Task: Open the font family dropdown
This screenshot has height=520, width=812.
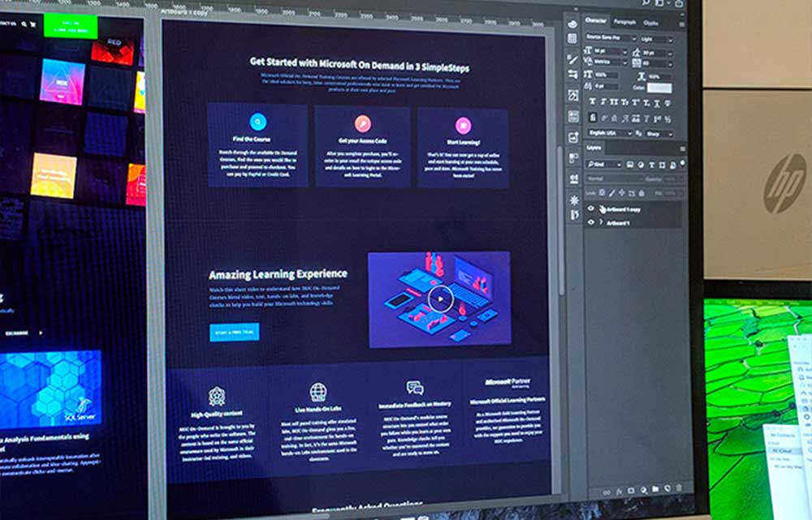Action: click(611, 38)
